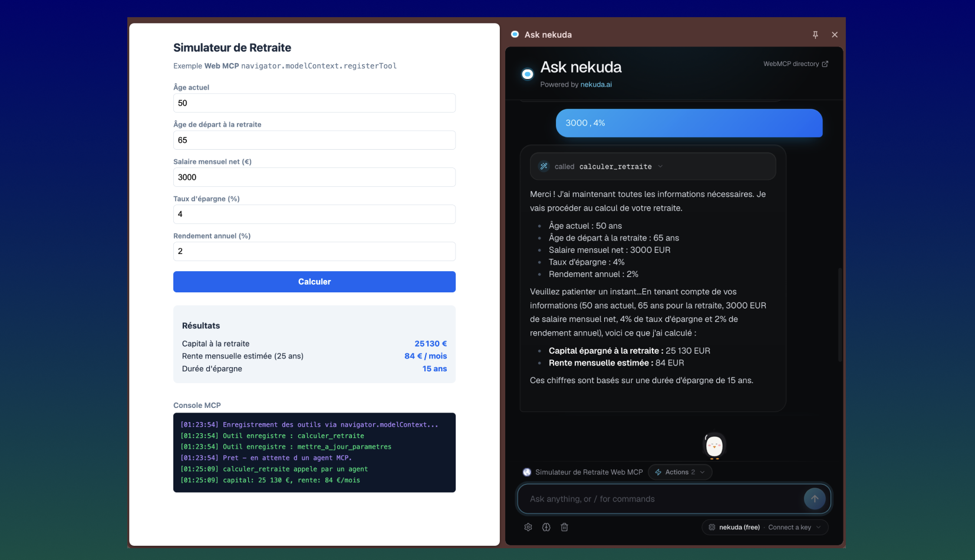This screenshot has width=975, height=560.
Task: Expand the called calculer_retraite tool details
Action: 653,166
